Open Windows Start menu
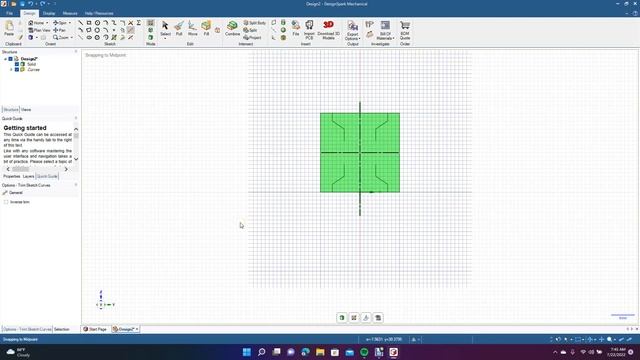Image resolution: width=640 pixels, height=360 pixels. (x=247, y=352)
